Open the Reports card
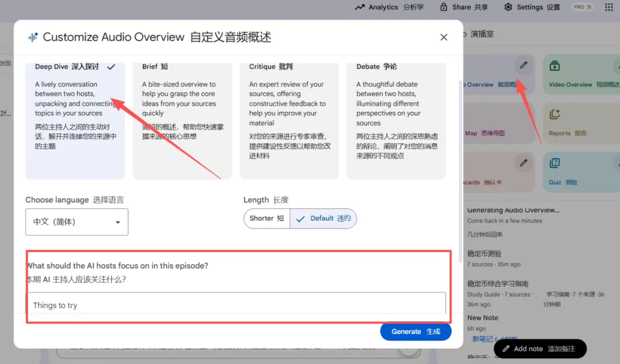Image resolution: width=620 pixels, height=364 pixels. [581, 123]
